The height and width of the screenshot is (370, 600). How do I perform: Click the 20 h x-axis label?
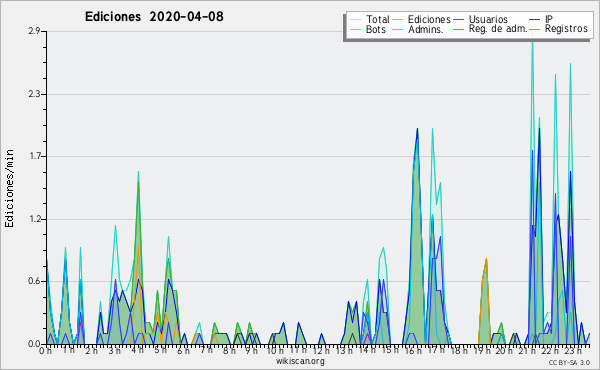(x=504, y=350)
